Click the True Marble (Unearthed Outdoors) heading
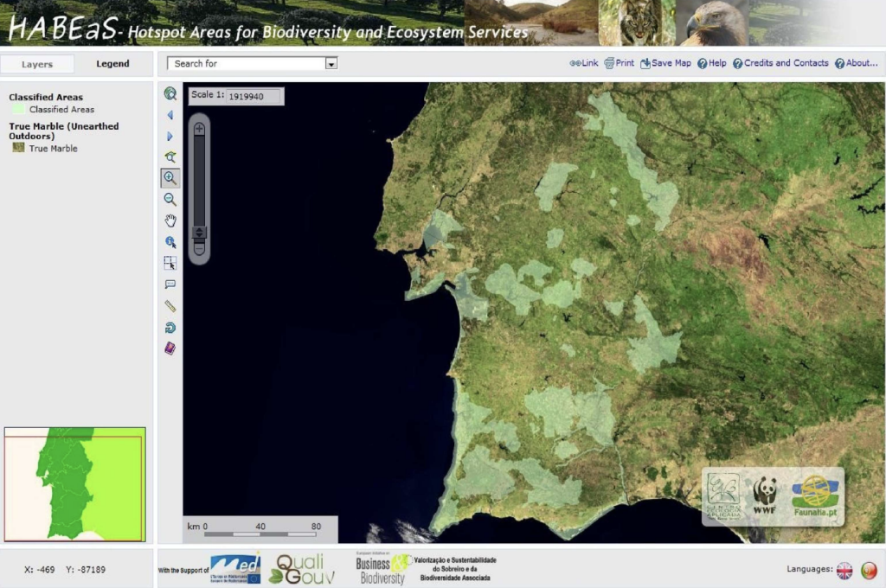This screenshot has width=886, height=588. pos(64,131)
